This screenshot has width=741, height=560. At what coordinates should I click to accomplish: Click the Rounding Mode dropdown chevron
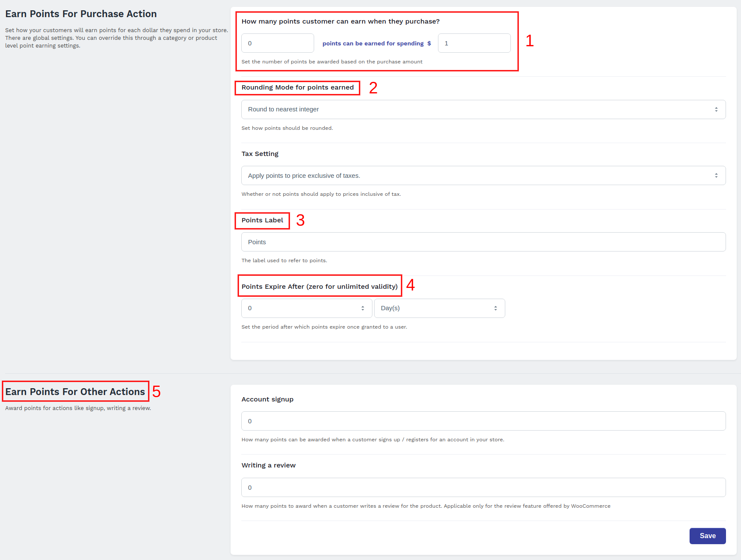716,109
